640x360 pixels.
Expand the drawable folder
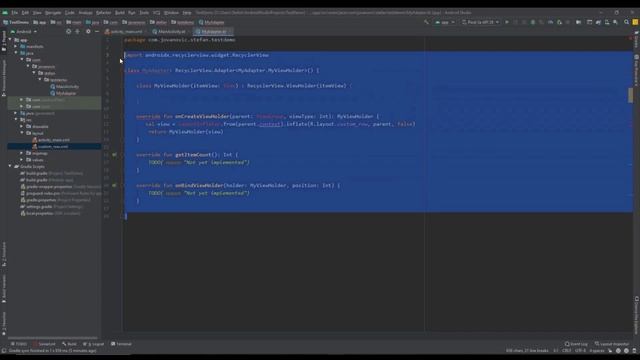click(x=22, y=127)
